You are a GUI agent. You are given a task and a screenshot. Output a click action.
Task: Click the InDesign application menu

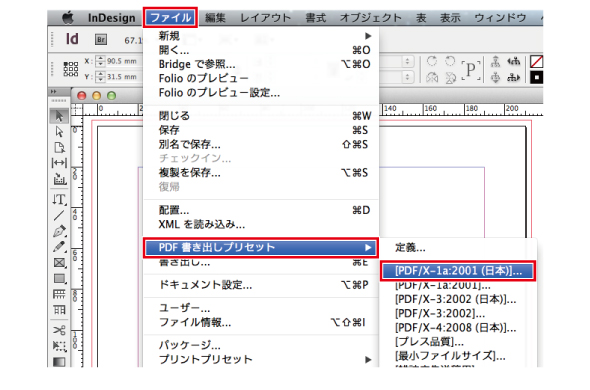click(111, 18)
